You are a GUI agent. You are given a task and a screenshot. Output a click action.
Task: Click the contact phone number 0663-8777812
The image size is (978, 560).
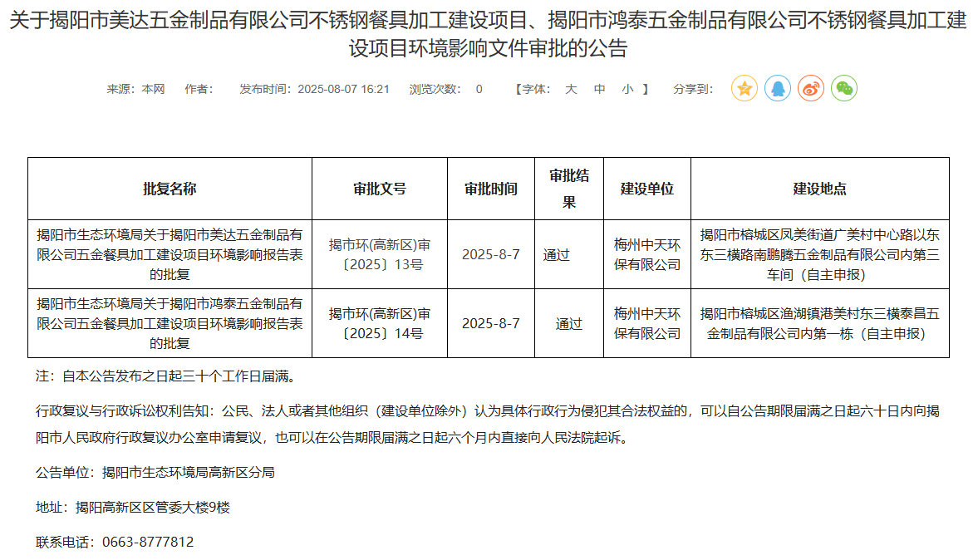click(x=148, y=542)
